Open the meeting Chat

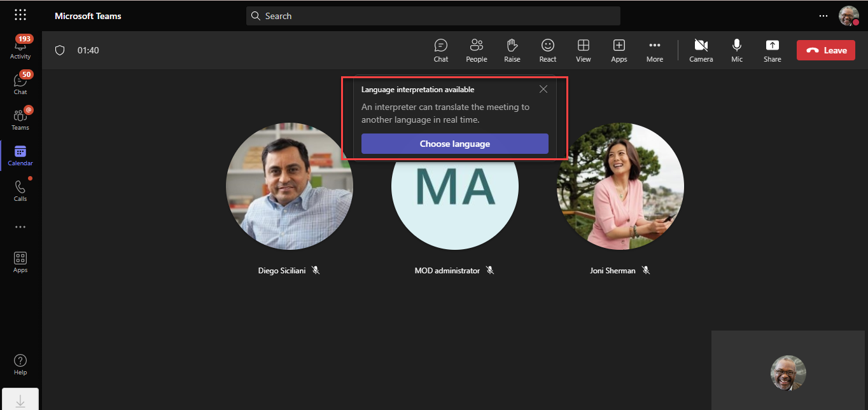pyautogui.click(x=440, y=50)
